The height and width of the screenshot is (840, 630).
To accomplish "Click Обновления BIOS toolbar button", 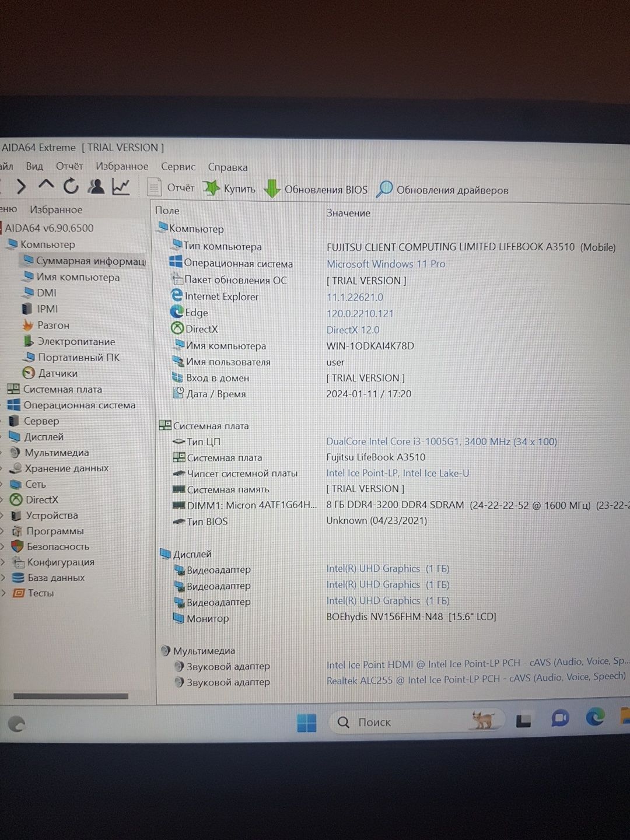I will (x=316, y=190).
